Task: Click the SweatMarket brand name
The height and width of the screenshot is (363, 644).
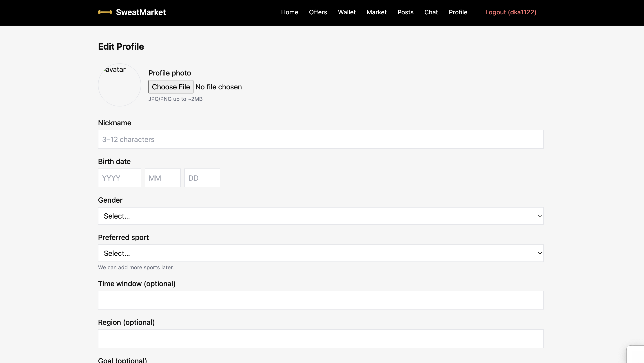Action: pyautogui.click(x=141, y=12)
